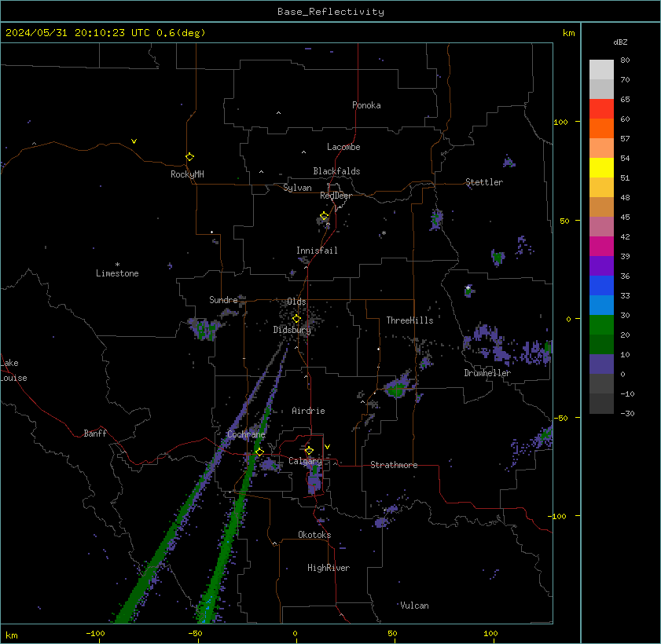
Task: Click the Drumheller label
Action: 487,373
